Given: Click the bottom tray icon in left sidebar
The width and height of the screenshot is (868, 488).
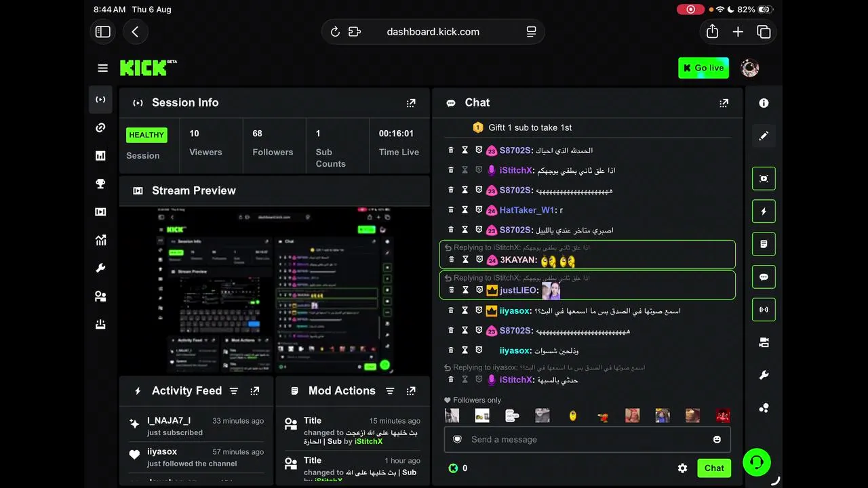Looking at the screenshot, I should [100, 325].
